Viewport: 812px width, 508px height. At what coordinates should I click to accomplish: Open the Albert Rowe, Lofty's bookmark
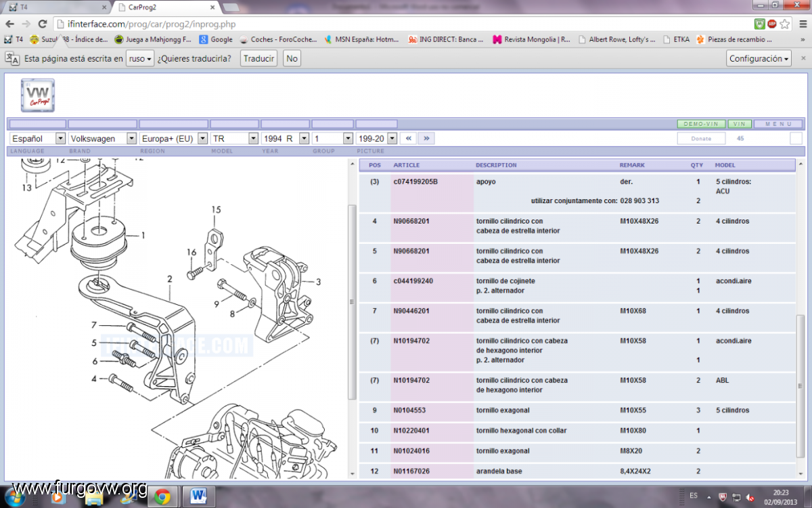(x=617, y=39)
